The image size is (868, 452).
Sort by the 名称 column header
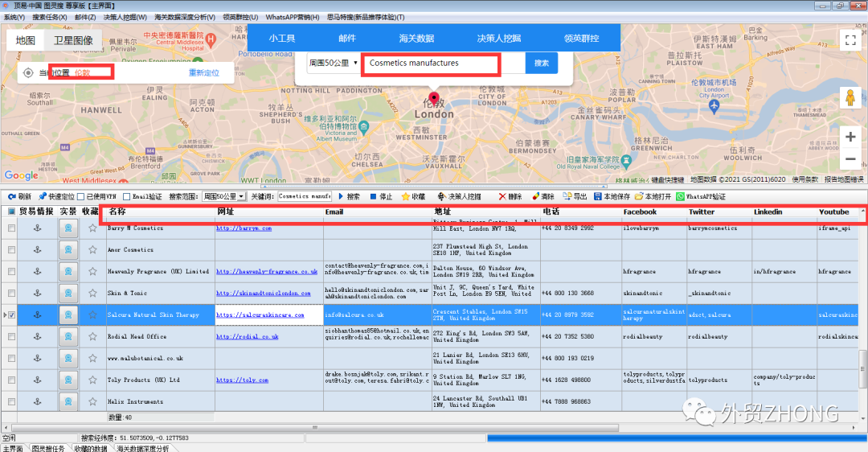161,212
